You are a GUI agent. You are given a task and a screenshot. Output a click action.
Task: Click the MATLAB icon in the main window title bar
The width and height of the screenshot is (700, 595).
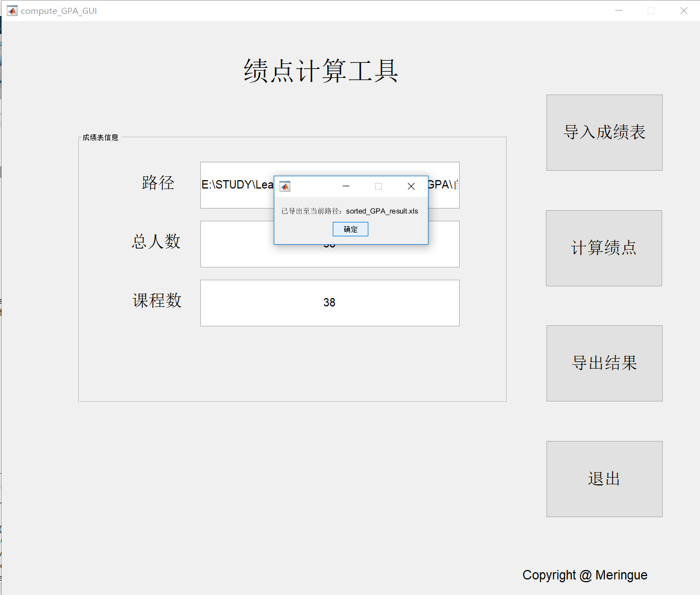click(x=12, y=10)
